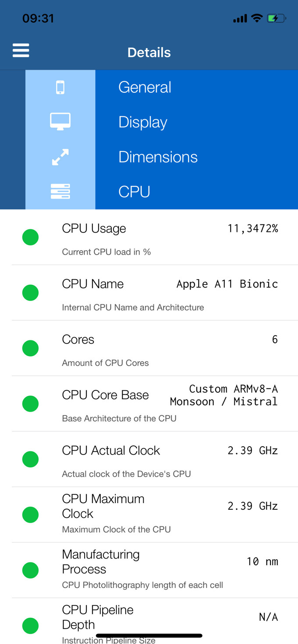Tap the 2.39 GHz CPU Maximum Clock value
Screen dimensions: 298x644
(252, 506)
